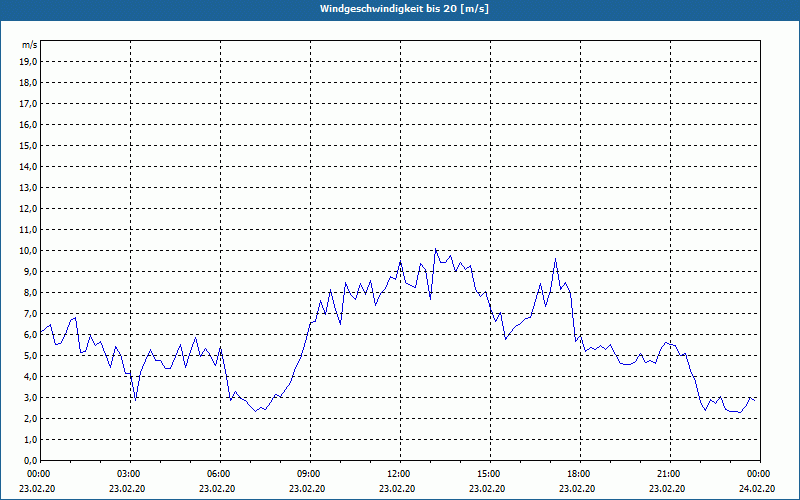
Task: Click the '23.02.20' date under 12:00
Action: tap(397, 488)
